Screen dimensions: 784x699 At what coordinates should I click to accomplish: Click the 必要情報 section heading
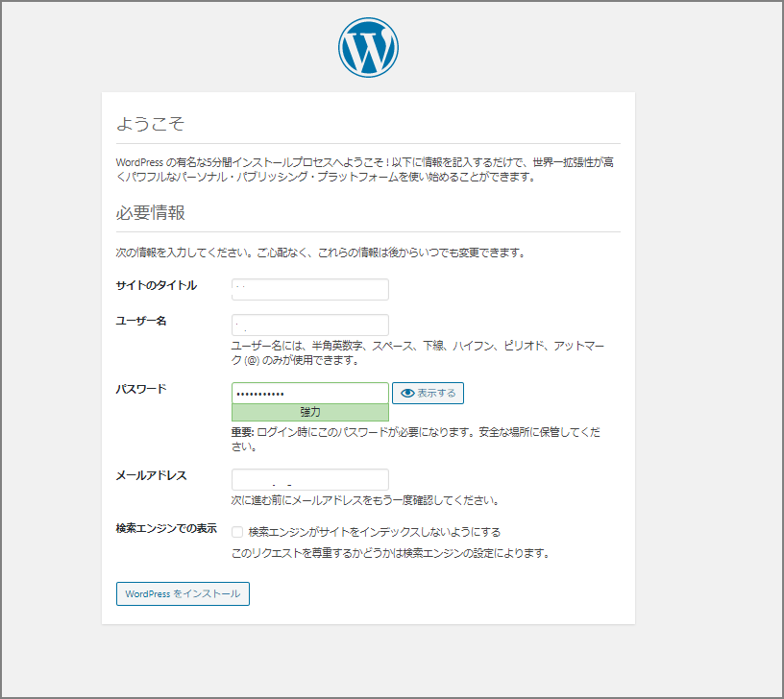(150, 212)
